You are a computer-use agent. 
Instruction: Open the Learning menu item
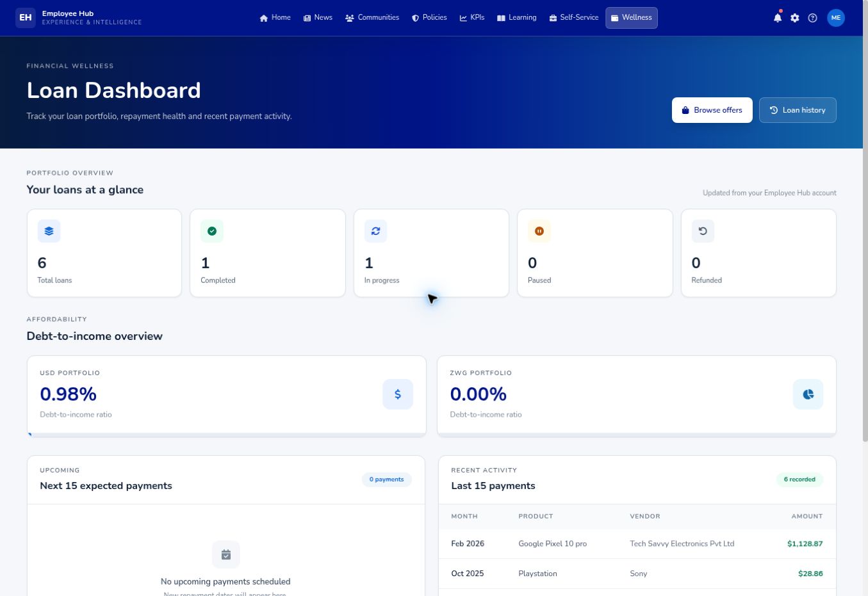pyautogui.click(x=517, y=18)
